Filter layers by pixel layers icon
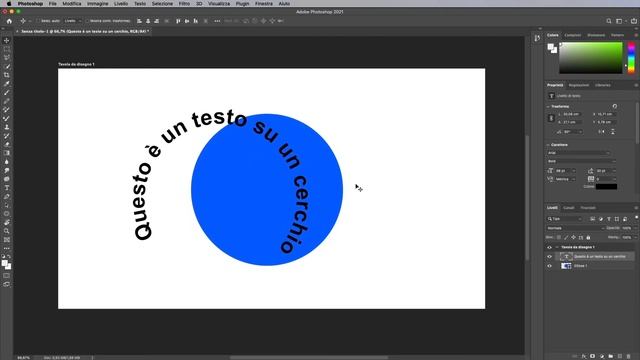 (x=593, y=219)
